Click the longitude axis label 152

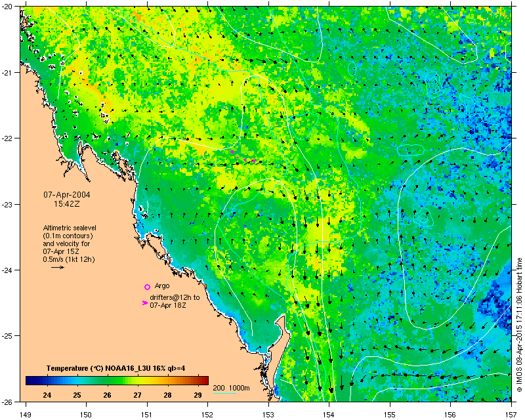pyautogui.click(x=207, y=414)
